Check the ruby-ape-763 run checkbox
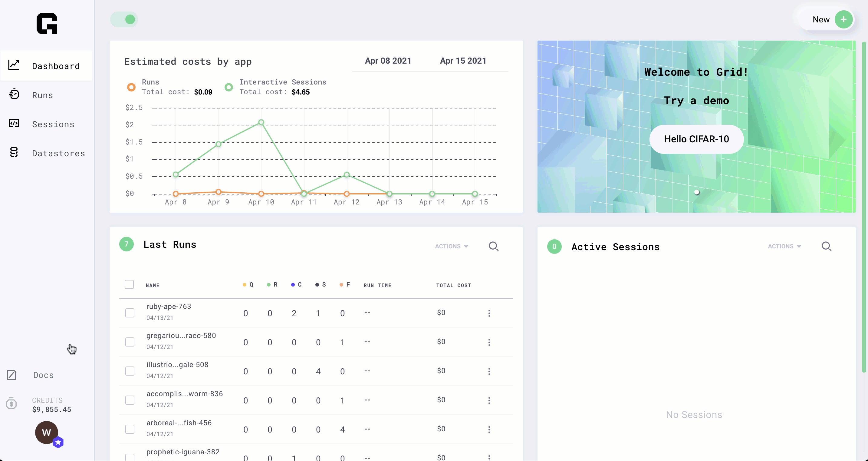The image size is (868, 461). point(130,312)
